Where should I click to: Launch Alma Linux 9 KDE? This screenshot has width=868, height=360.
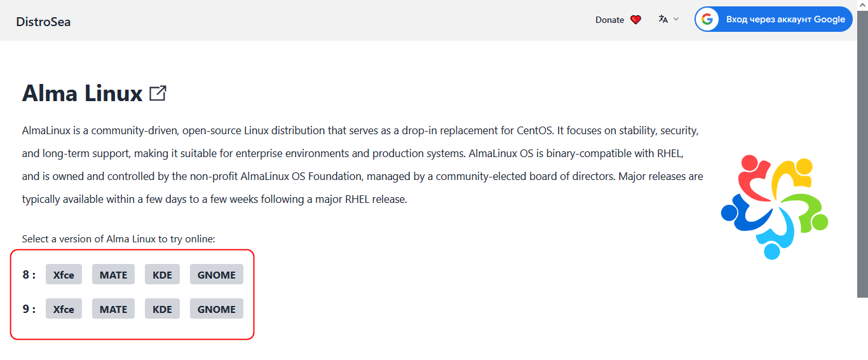pyautogui.click(x=163, y=309)
